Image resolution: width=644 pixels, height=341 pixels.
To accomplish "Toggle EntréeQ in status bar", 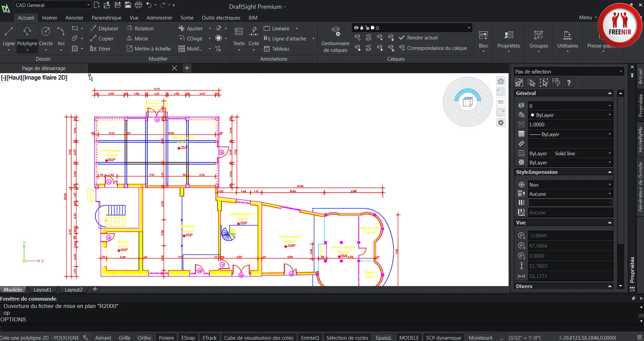I will (310, 338).
